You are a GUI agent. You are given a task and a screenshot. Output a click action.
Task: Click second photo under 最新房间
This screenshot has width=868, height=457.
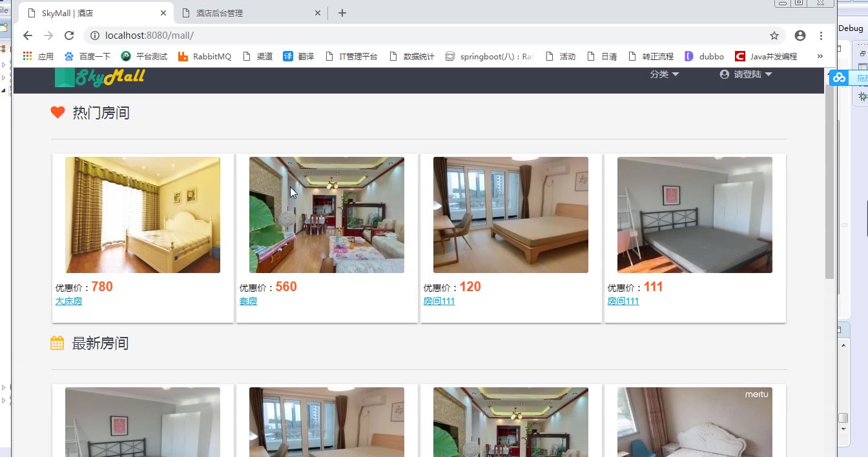click(x=327, y=422)
